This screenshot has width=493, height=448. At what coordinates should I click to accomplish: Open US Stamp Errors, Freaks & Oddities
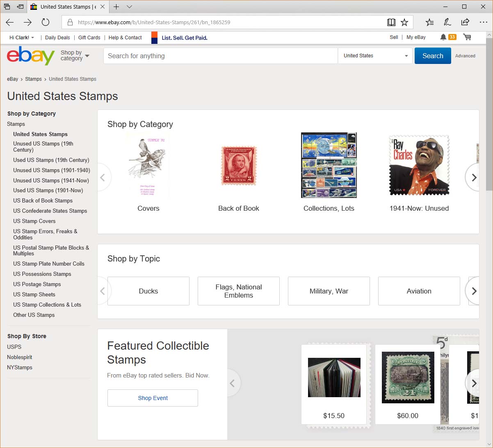[x=45, y=234]
